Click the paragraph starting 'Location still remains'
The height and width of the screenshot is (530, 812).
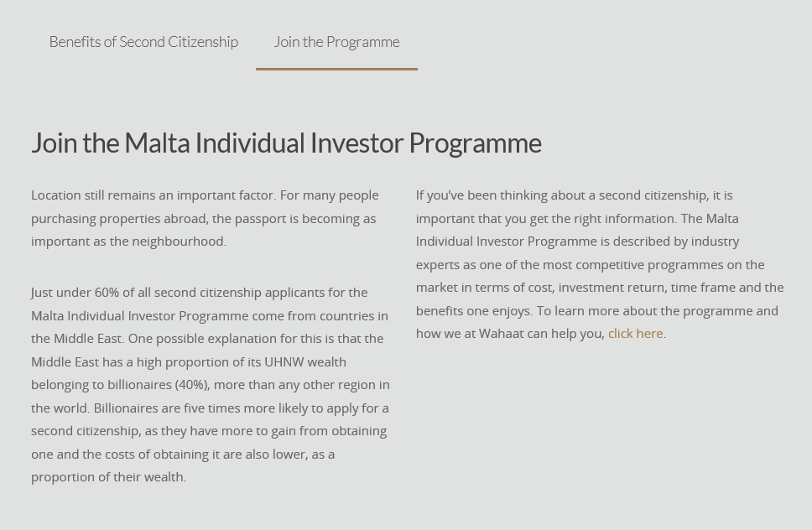click(205, 218)
